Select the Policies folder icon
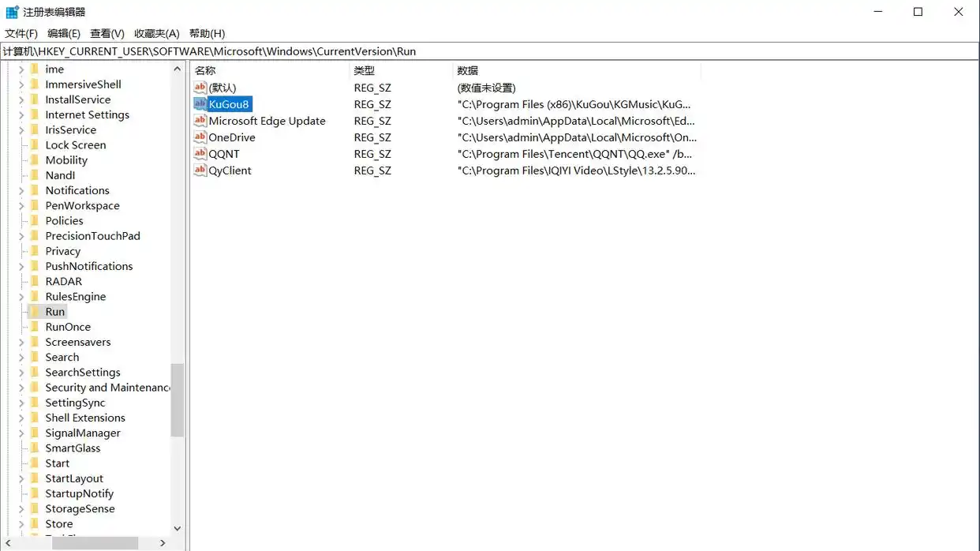Viewport: 980px width, 551px height. (x=35, y=221)
